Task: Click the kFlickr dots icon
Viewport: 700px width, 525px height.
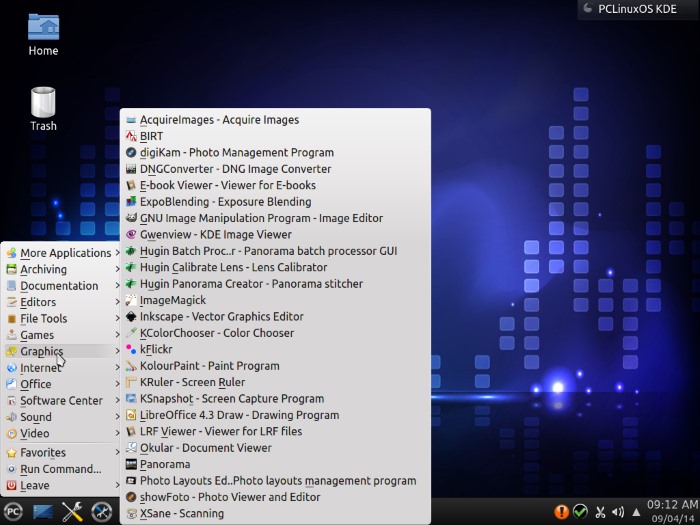Action: tap(131, 350)
